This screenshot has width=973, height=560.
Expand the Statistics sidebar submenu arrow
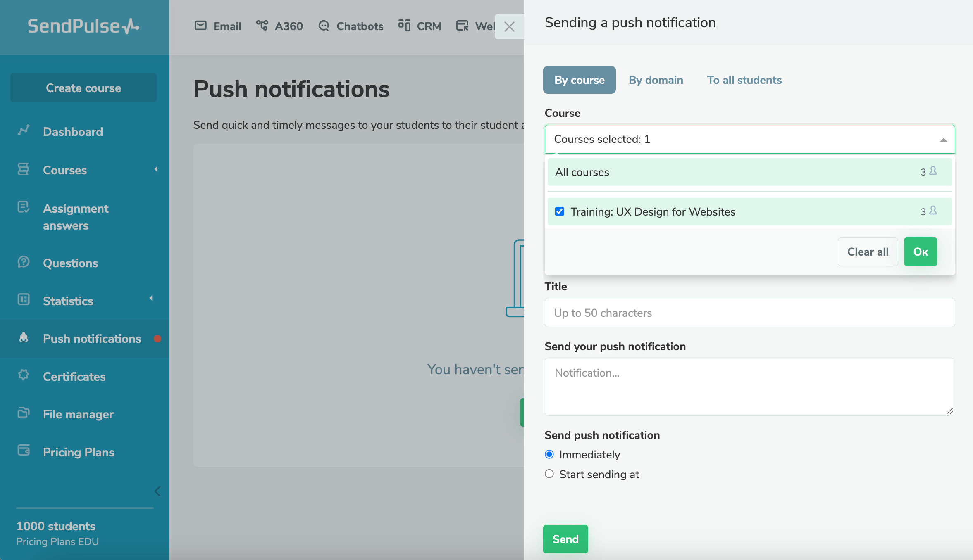point(151,298)
